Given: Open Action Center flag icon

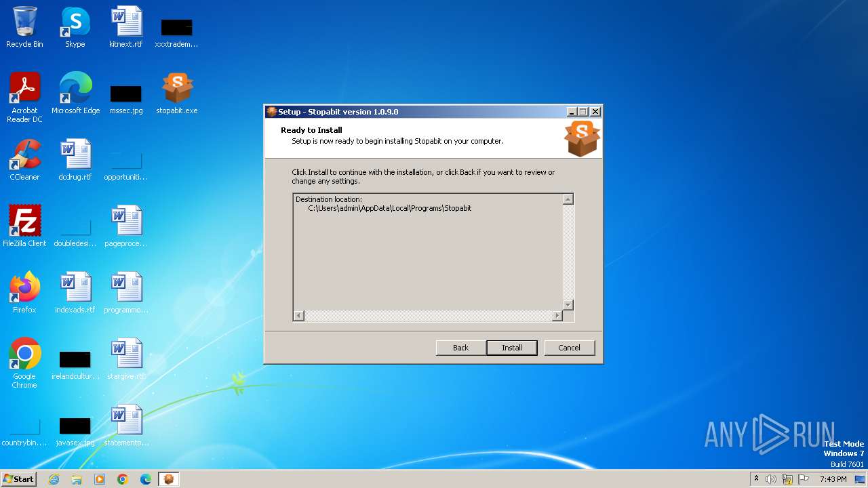Looking at the screenshot, I should pyautogui.click(x=804, y=479).
